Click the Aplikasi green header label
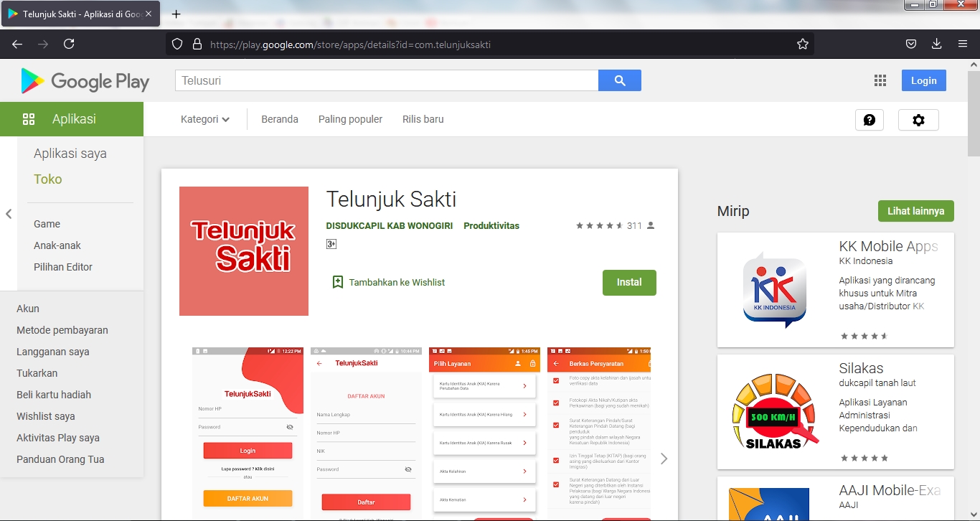The height and width of the screenshot is (521, 980). 74,119
